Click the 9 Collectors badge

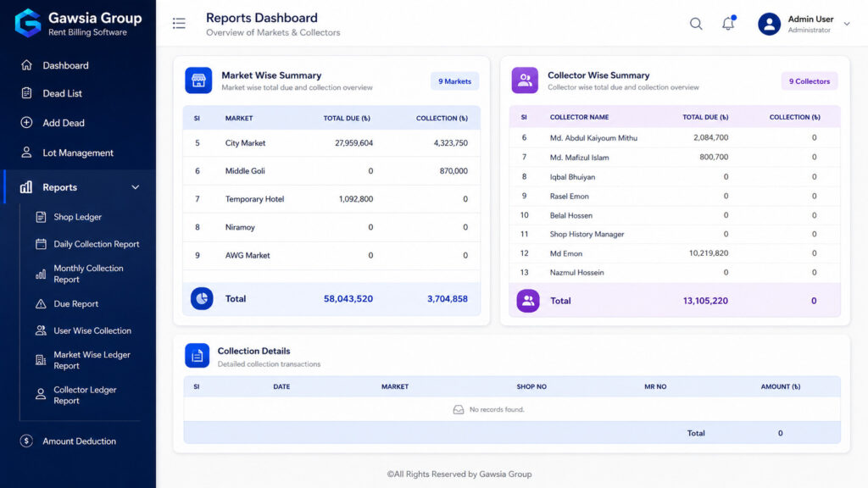(x=810, y=81)
